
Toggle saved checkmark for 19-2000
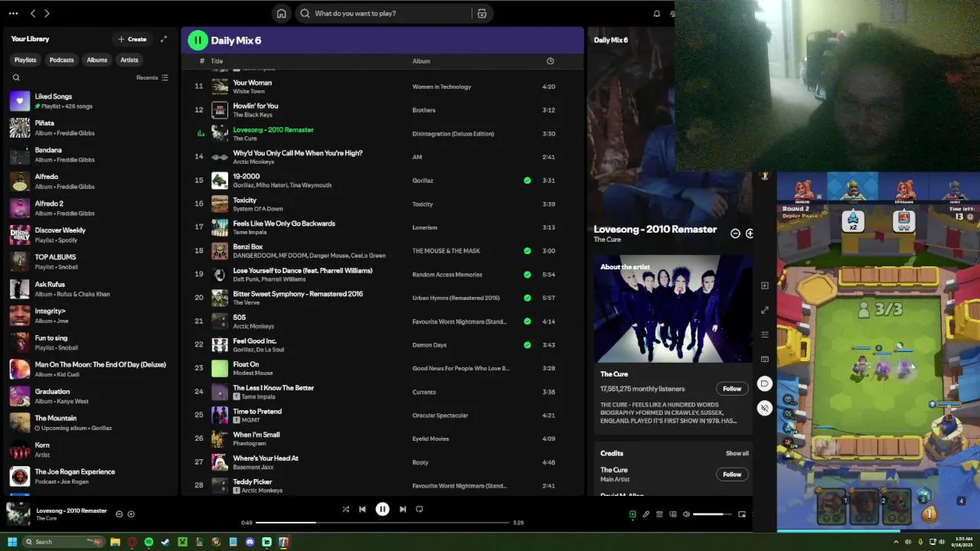click(527, 181)
